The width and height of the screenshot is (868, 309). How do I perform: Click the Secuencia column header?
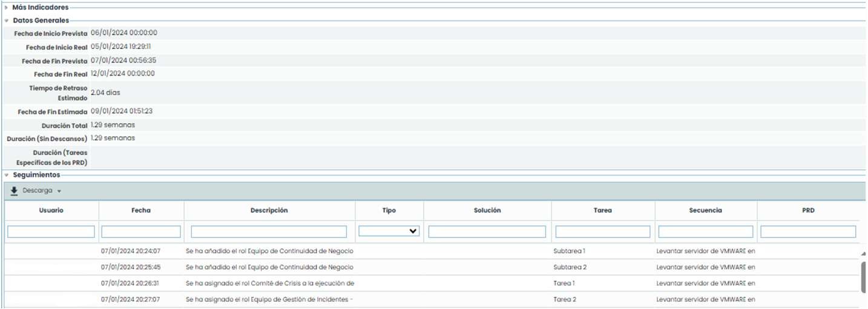706,210
